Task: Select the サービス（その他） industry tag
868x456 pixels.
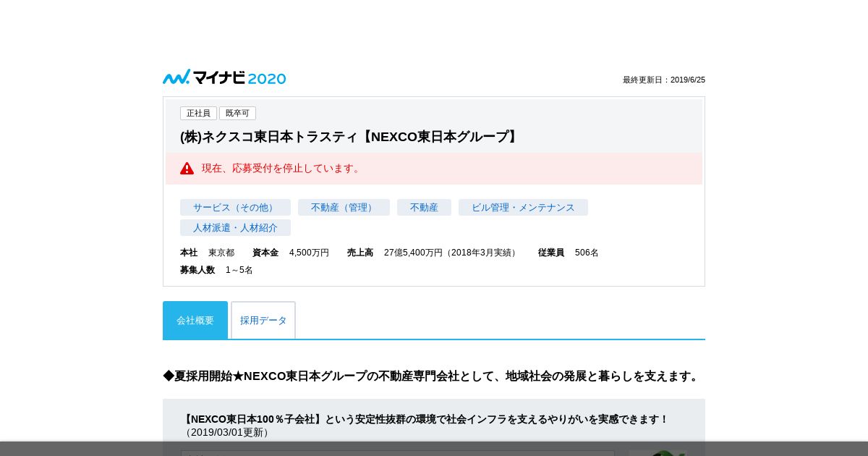Action: [x=235, y=208]
